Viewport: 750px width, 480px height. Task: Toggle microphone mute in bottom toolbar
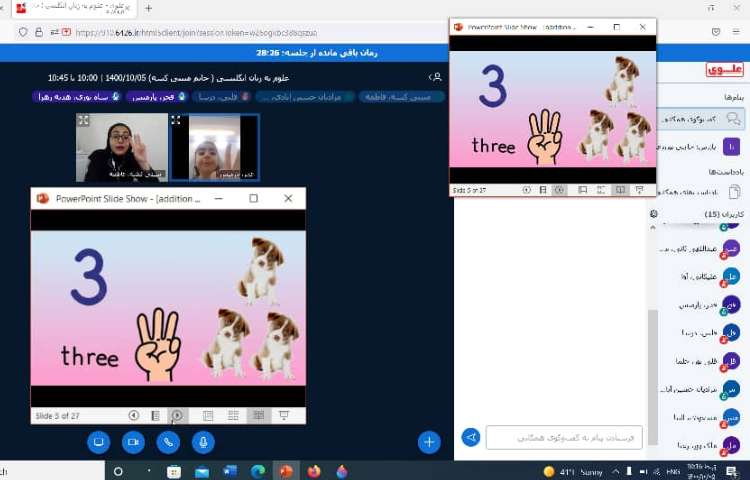pyautogui.click(x=203, y=441)
